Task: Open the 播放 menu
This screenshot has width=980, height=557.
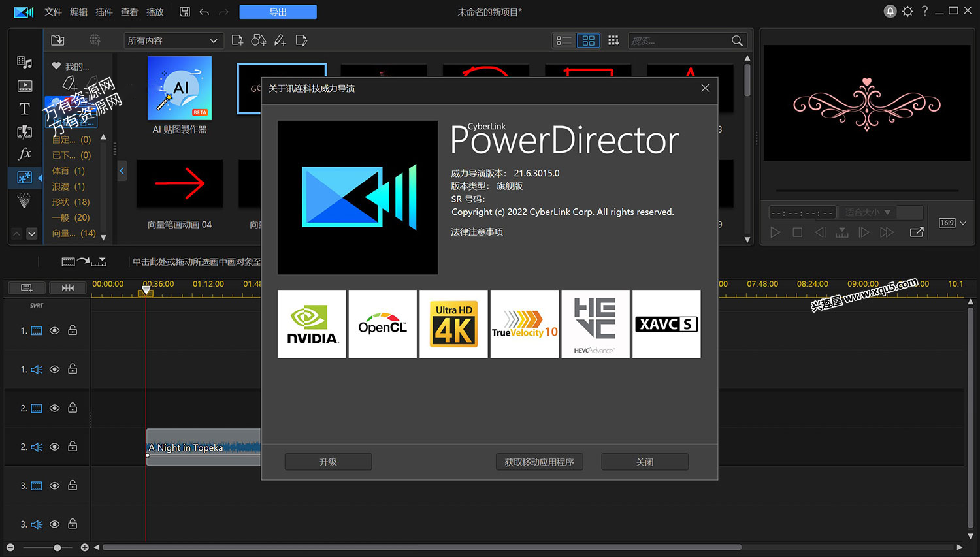Action: pyautogui.click(x=155, y=12)
